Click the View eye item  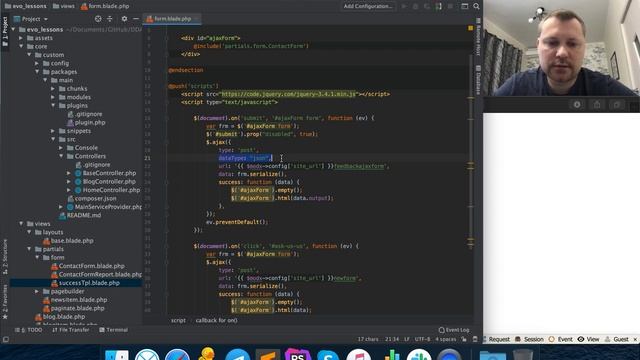(588, 339)
